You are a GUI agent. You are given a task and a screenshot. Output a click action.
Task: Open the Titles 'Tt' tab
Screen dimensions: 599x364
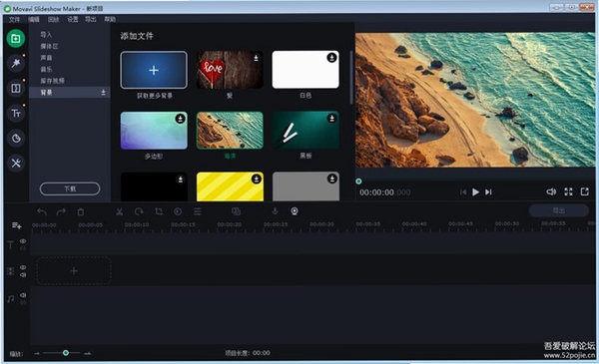[x=16, y=114]
